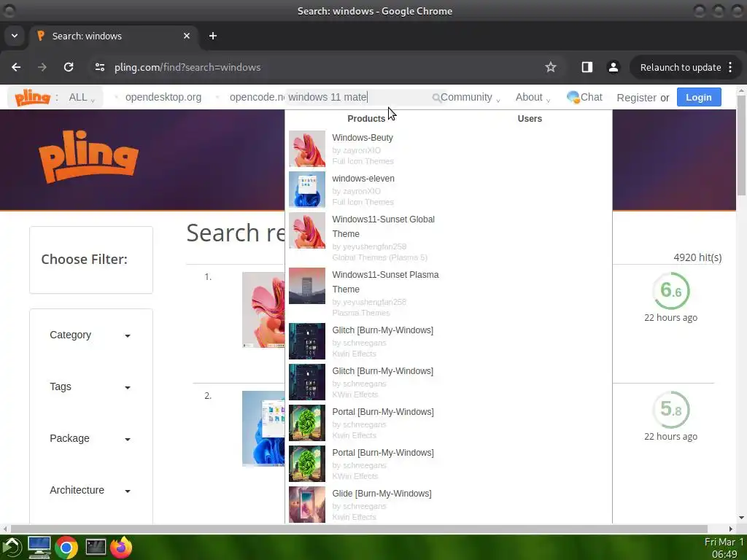Open search result 1 thumbnail
Screen dimensions: 747x560
(263, 309)
